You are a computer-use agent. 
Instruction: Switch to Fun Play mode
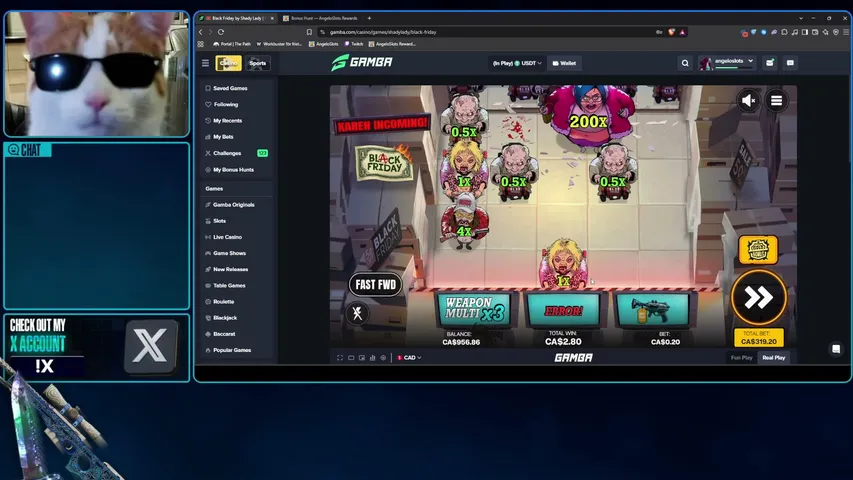(741, 358)
